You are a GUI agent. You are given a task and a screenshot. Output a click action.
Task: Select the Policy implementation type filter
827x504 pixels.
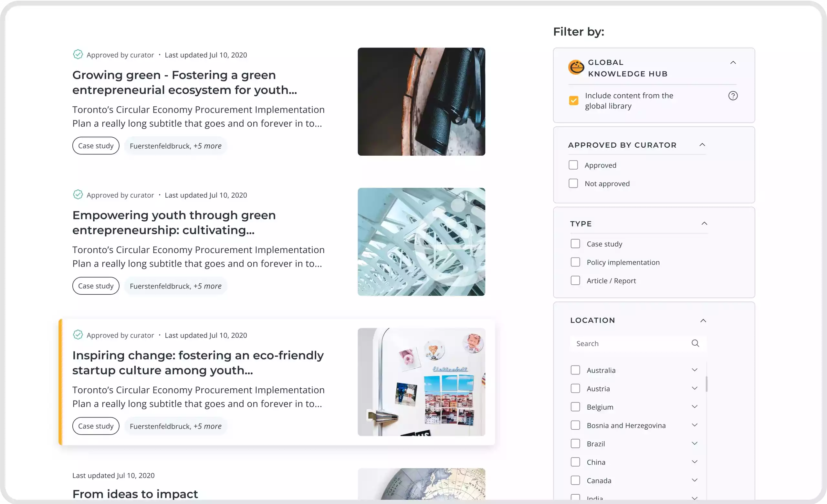click(575, 262)
